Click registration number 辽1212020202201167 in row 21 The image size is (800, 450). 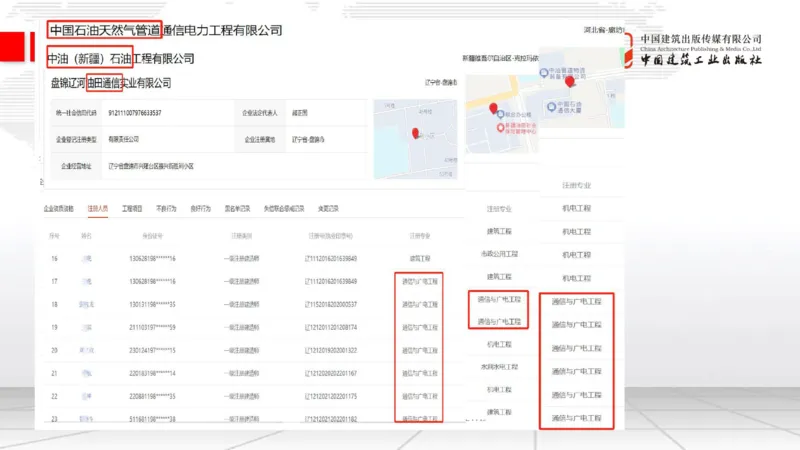click(331, 373)
